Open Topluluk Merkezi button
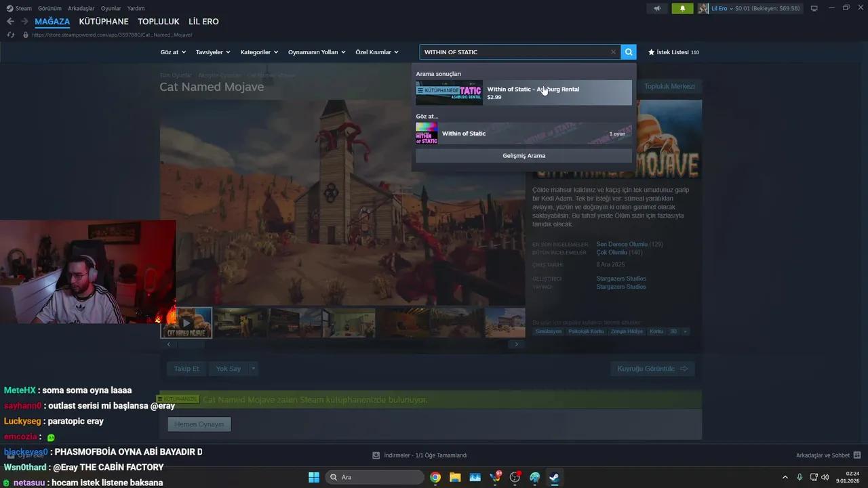The width and height of the screenshot is (868, 488). [669, 86]
